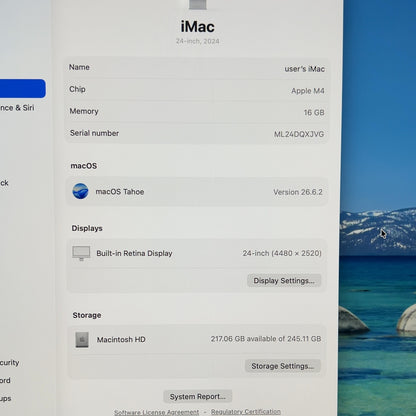Click the Built-in Retina Display monitor icon
The height and width of the screenshot is (416, 416).
coord(81,253)
